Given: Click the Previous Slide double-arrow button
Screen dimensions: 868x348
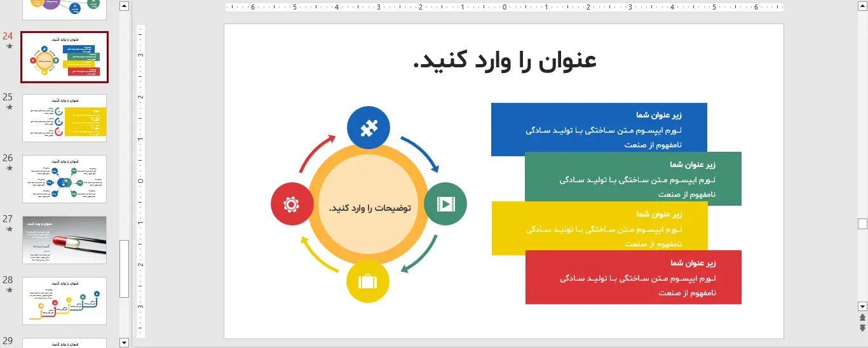Looking at the screenshot, I should [862, 318].
